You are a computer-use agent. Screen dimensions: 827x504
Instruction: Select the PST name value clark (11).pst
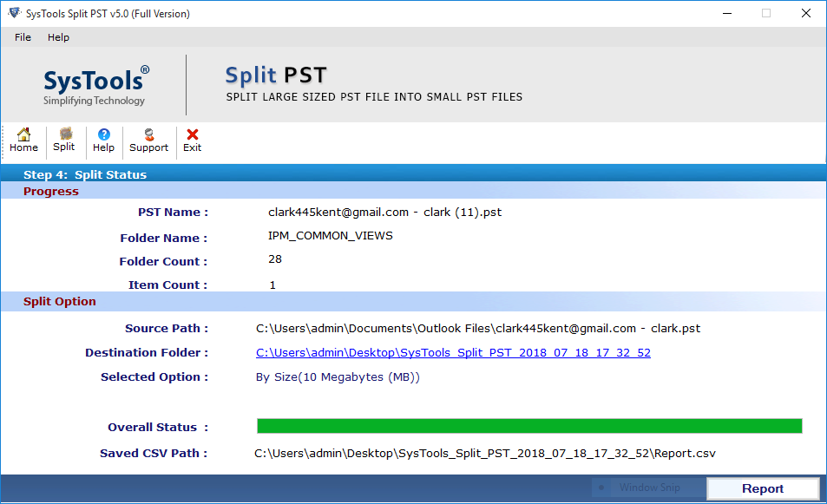pyautogui.click(x=385, y=212)
